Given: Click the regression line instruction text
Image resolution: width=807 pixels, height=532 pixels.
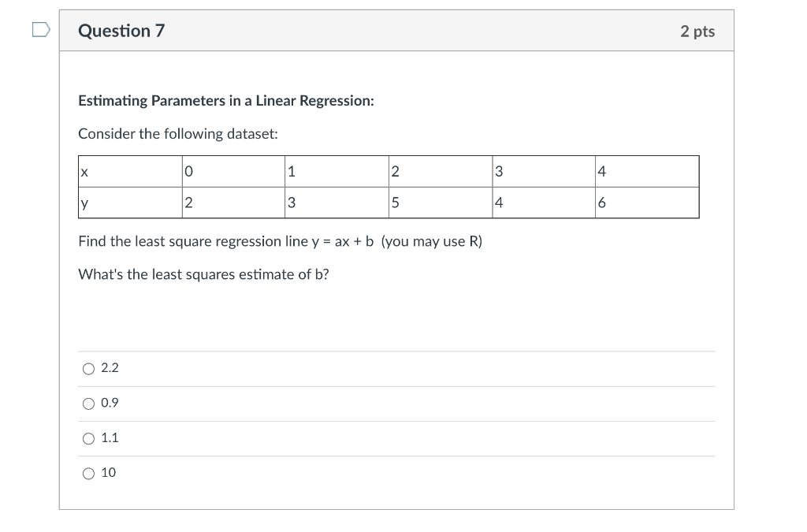Looking at the screenshot, I should coord(279,241).
